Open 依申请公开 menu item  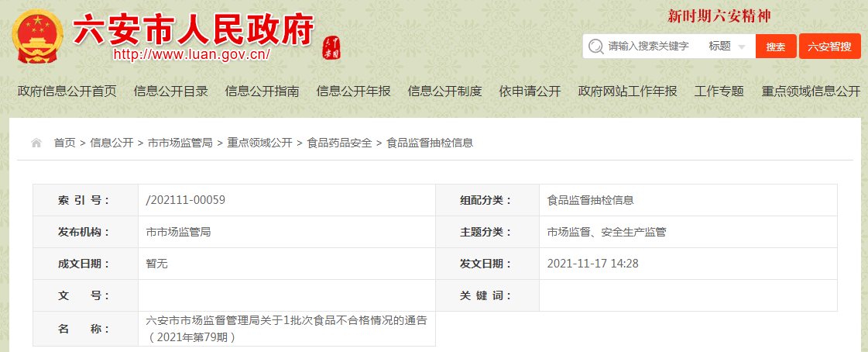point(530,91)
